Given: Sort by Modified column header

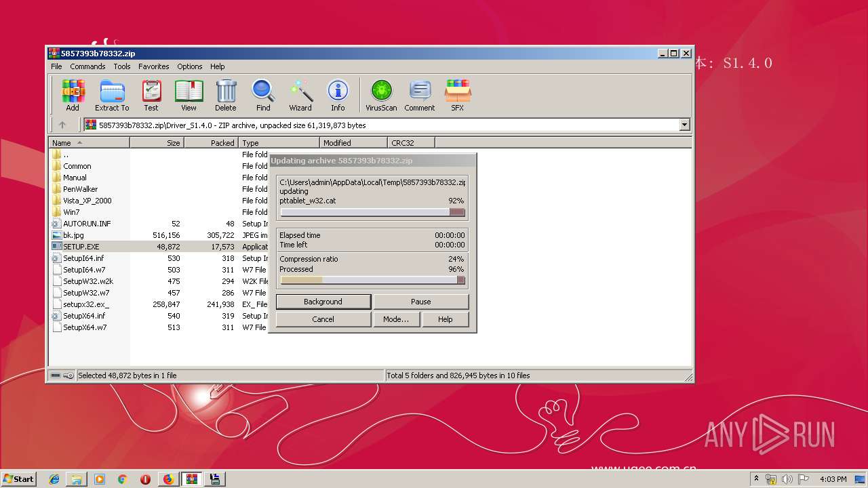Looking at the screenshot, I should pos(353,142).
